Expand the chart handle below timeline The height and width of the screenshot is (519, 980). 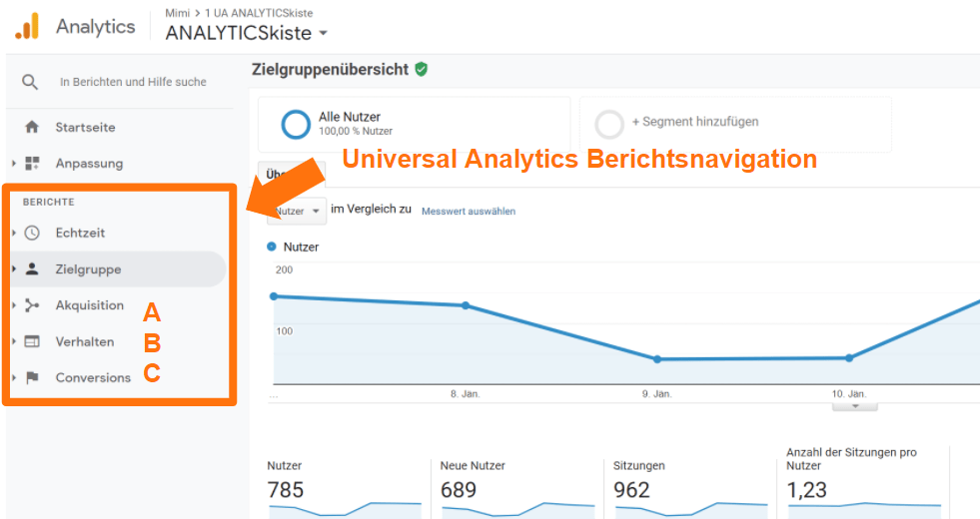tap(854, 406)
